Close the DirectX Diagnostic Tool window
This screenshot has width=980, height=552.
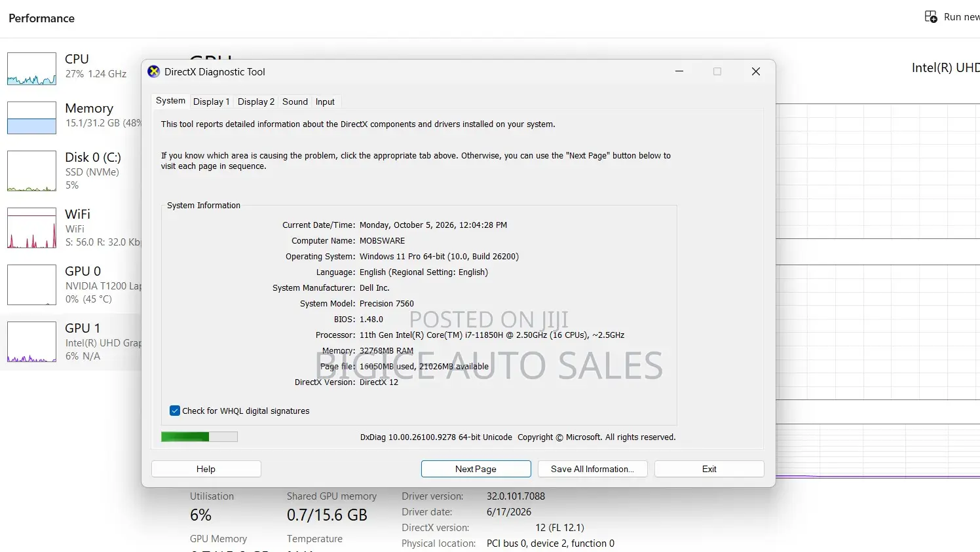756,71
